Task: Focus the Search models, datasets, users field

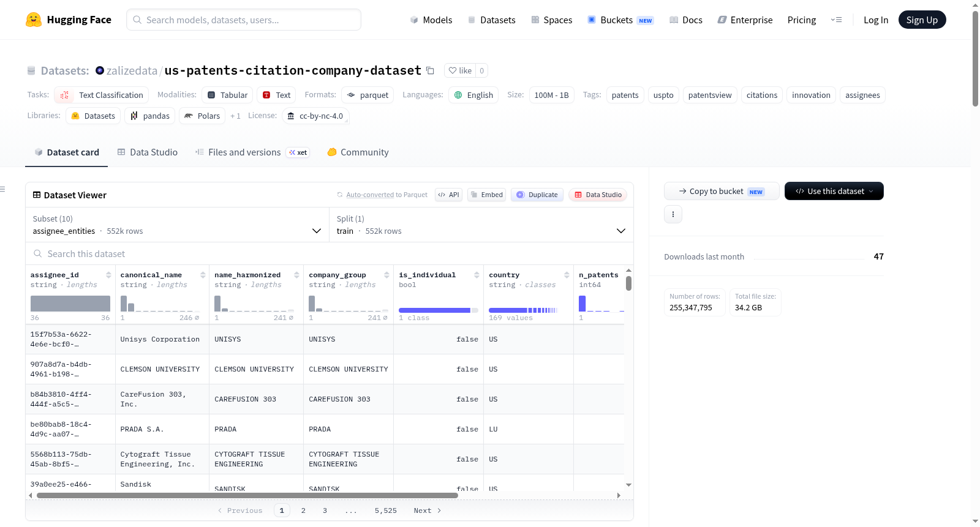Action: click(x=244, y=20)
